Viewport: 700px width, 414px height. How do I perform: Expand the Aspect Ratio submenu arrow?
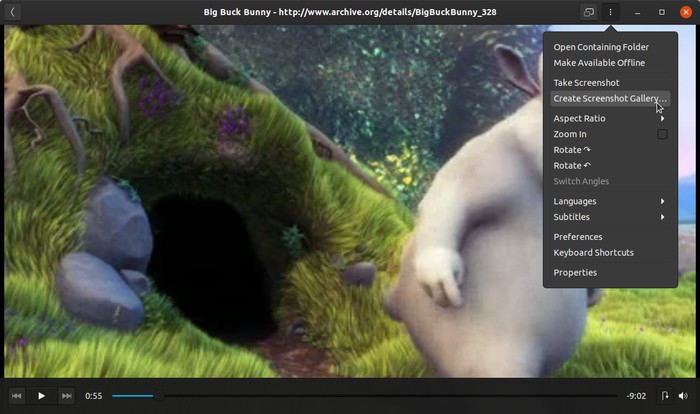coord(662,118)
